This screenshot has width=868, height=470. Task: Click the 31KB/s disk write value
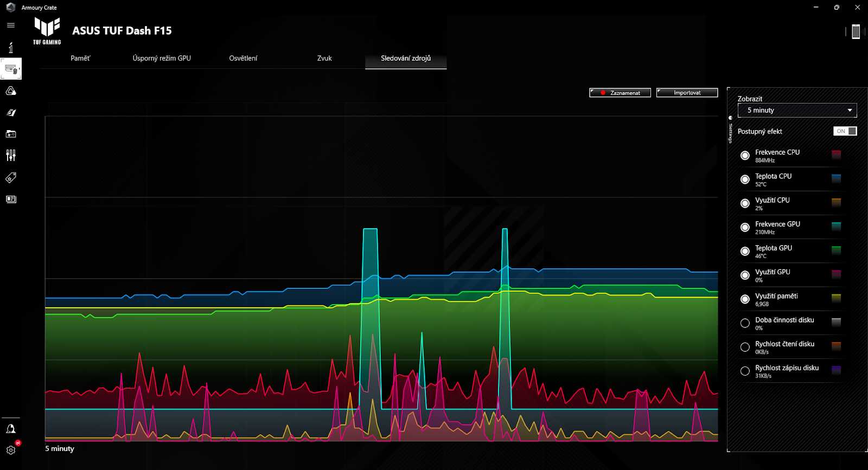point(763,376)
